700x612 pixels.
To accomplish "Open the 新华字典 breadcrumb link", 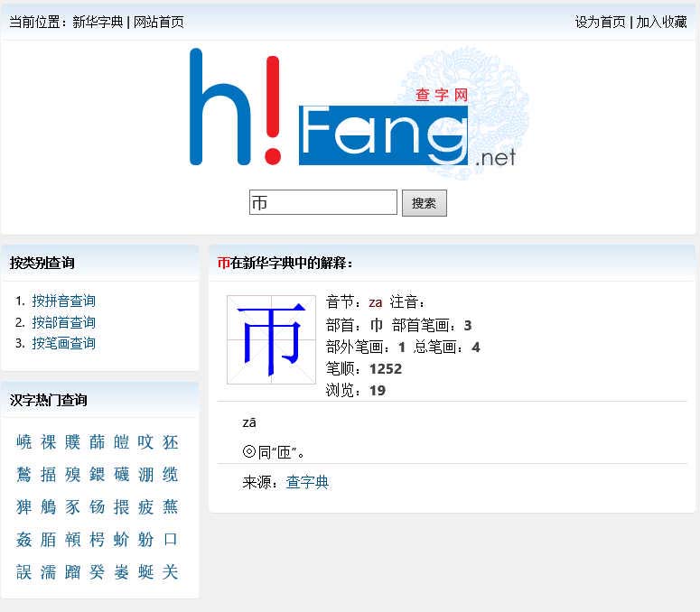I will coord(98,22).
